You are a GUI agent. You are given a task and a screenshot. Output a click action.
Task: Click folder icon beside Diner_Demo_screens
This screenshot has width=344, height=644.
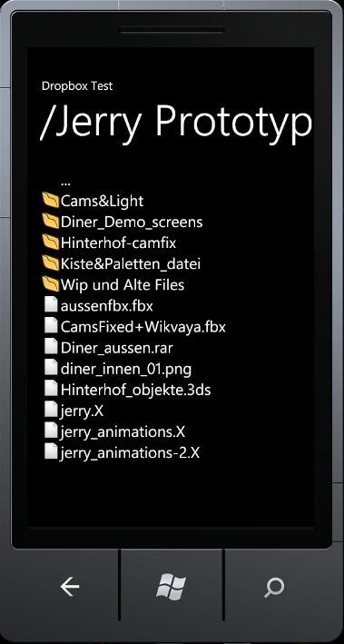click(x=51, y=222)
